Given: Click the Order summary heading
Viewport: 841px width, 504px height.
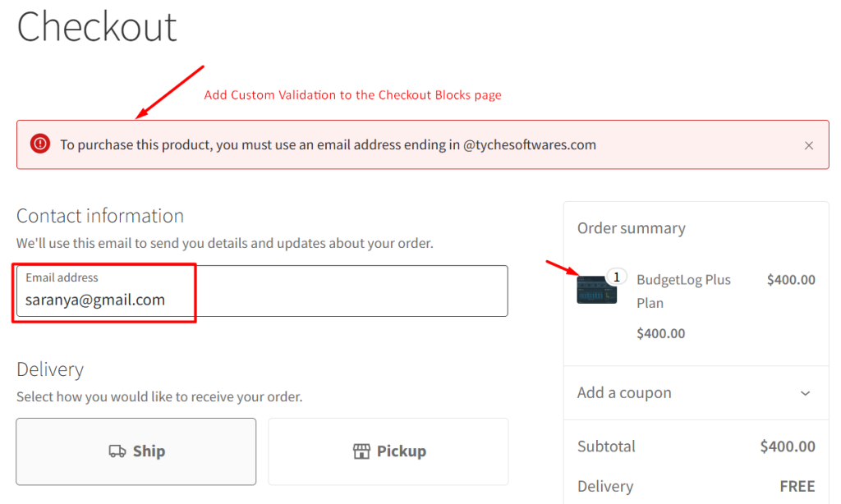Looking at the screenshot, I should (x=631, y=227).
